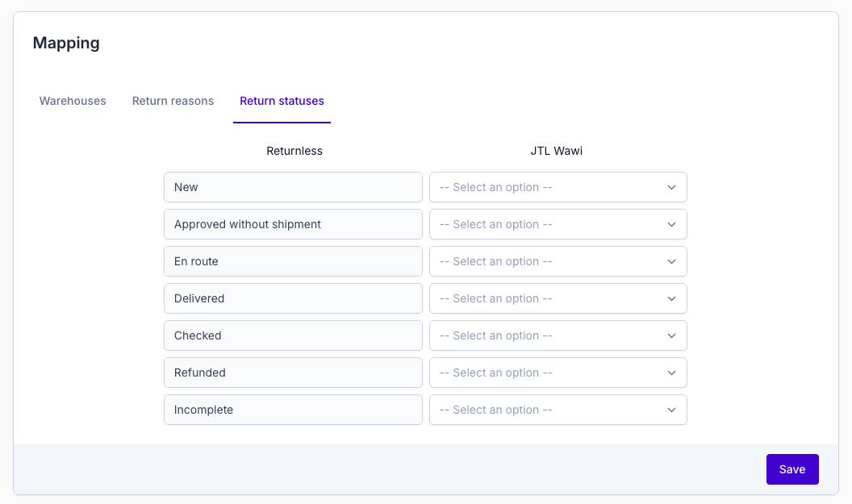Screen dimensions: 852x504
Task: Click the New Returnless status field
Action: [x=293, y=187]
